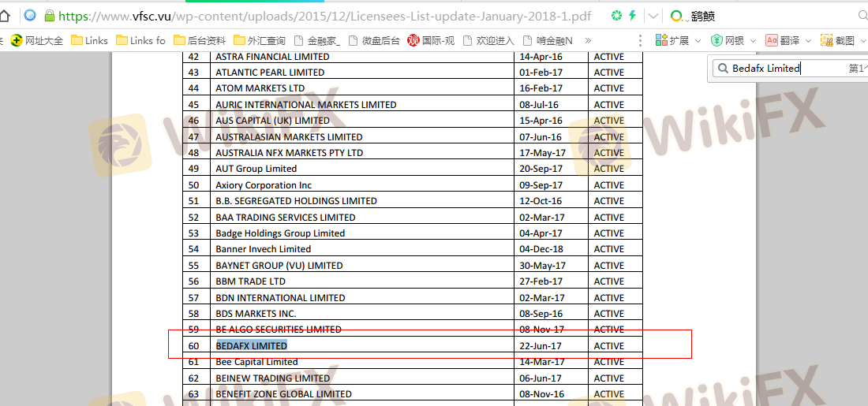Open the 网址大全 bookmark
The height and width of the screenshot is (406, 868).
tap(37, 40)
